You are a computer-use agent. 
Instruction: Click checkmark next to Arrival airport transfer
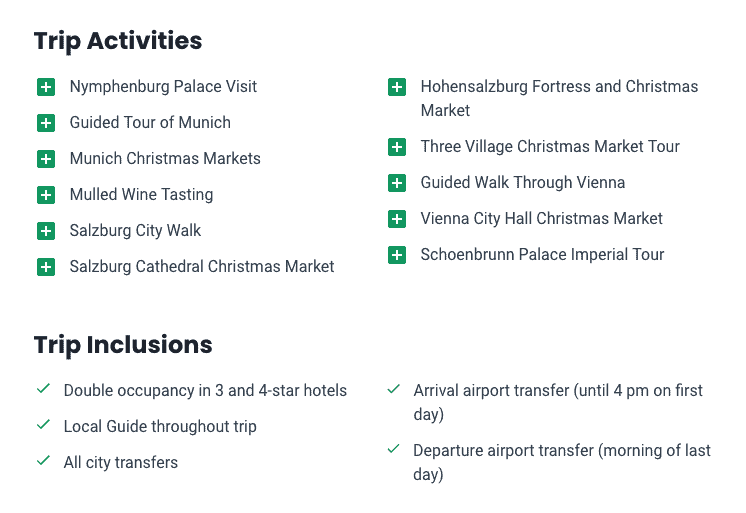393,389
